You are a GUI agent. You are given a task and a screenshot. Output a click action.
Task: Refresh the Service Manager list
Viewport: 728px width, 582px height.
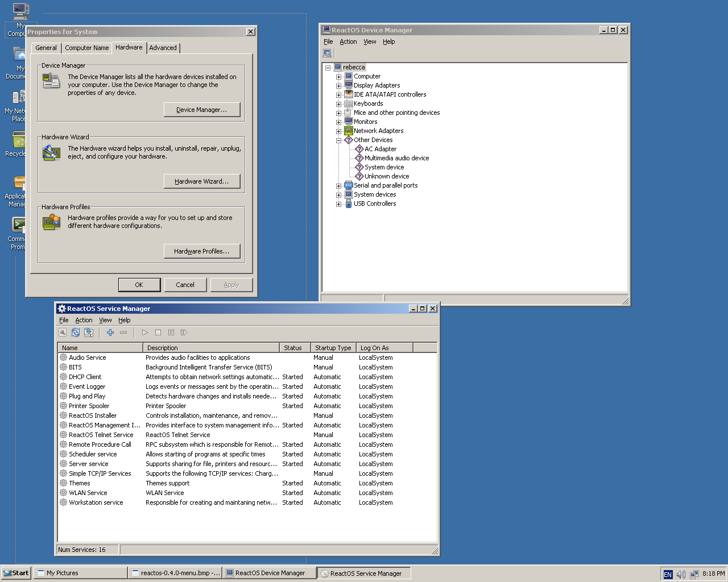(x=75, y=332)
